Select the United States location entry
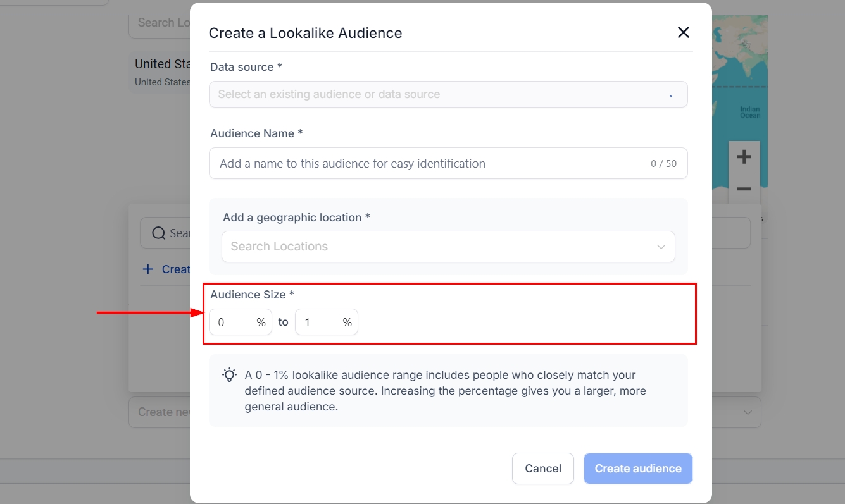845x504 pixels. pos(161,71)
